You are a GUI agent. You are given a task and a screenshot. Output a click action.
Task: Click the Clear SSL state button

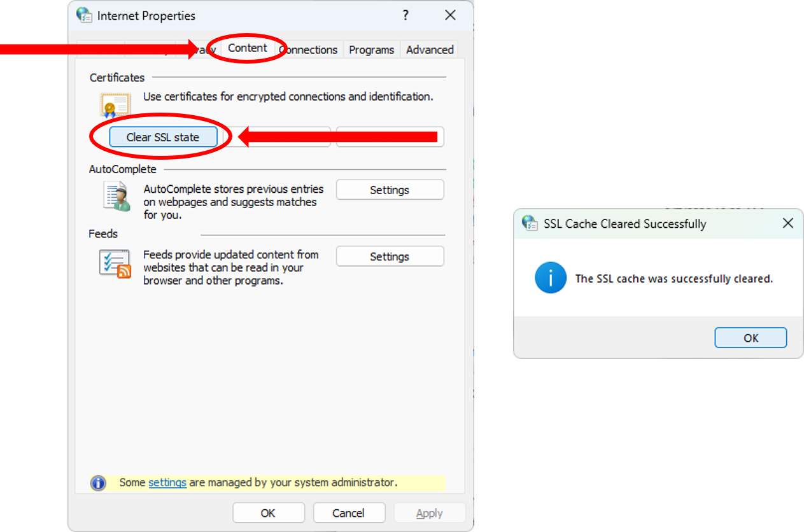point(163,137)
